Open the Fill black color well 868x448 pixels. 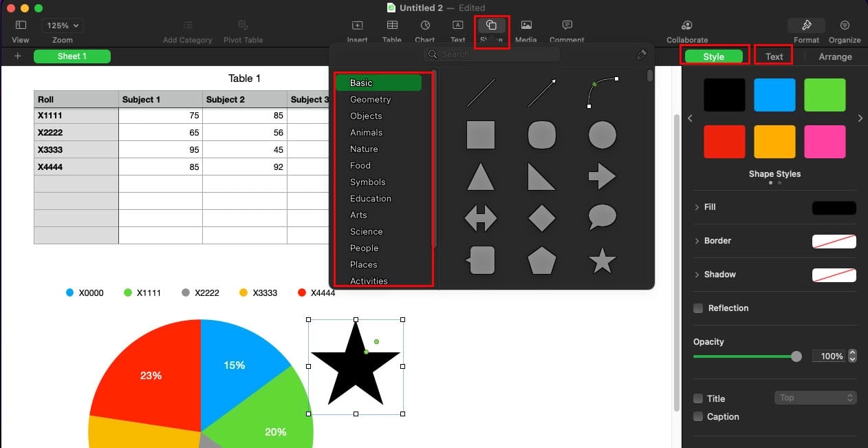pyautogui.click(x=834, y=208)
